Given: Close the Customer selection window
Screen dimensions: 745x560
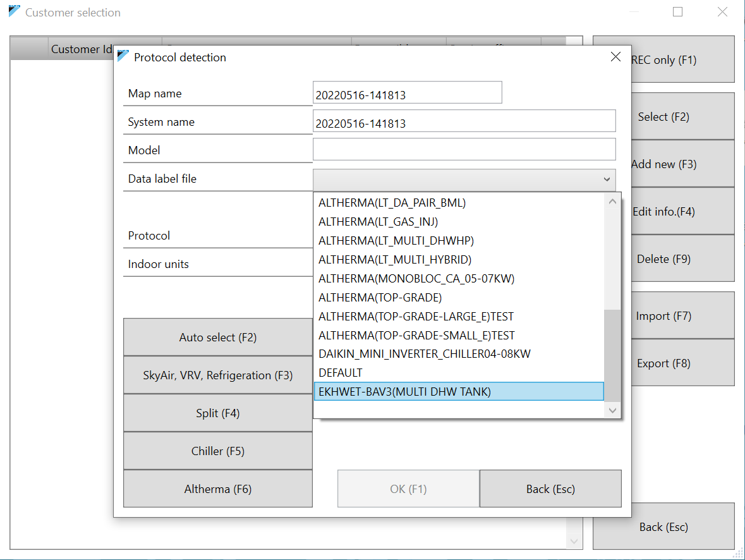Looking at the screenshot, I should tap(722, 12).
